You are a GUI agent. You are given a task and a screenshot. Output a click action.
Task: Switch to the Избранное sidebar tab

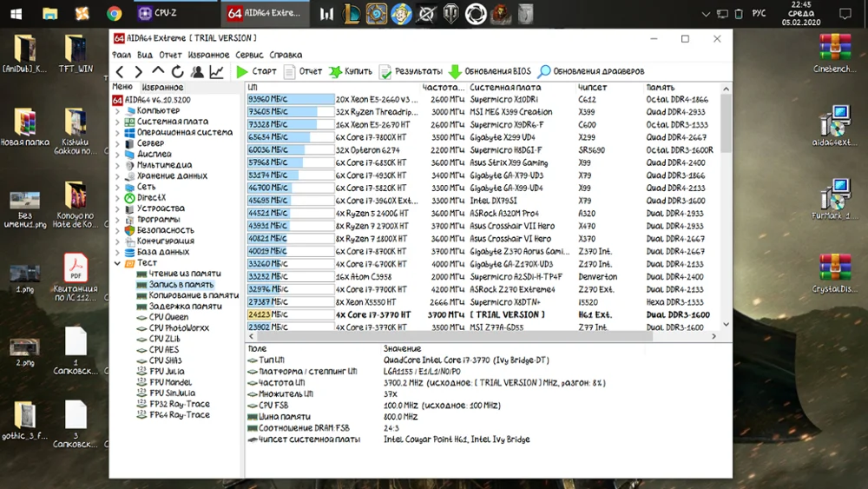(162, 88)
